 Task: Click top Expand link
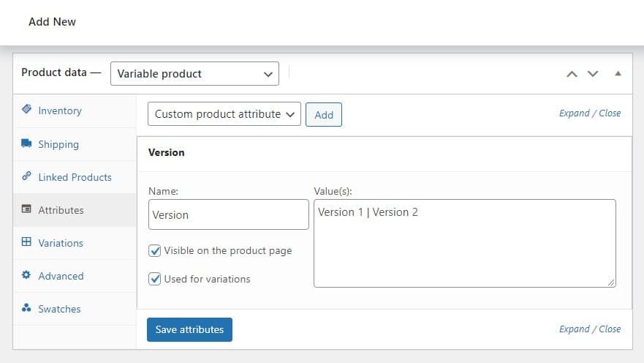click(574, 113)
